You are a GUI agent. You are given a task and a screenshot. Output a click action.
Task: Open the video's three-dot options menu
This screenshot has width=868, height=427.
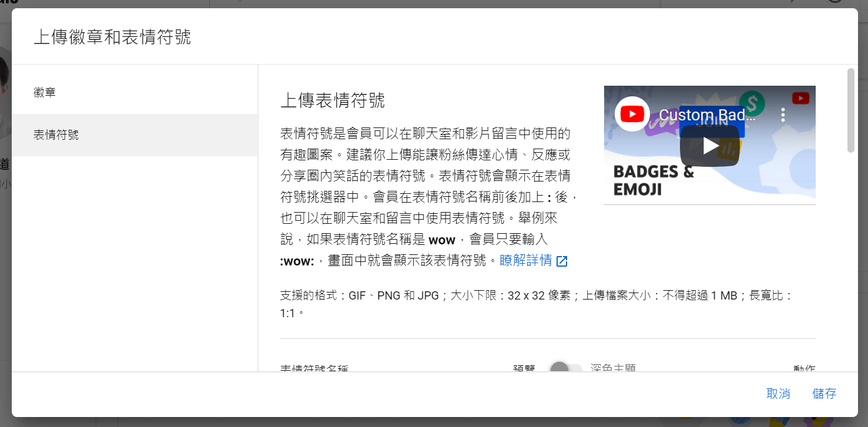click(x=783, y=115)
